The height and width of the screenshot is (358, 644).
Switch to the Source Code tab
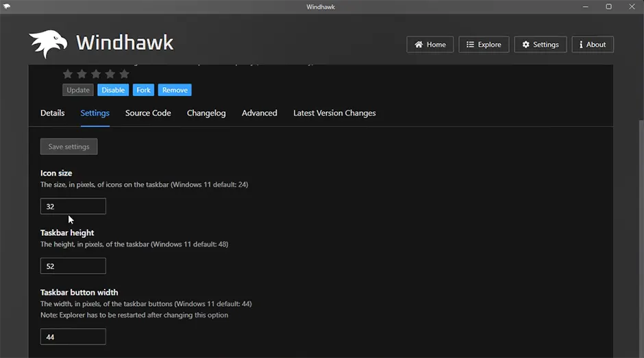(x=148, y=113)
